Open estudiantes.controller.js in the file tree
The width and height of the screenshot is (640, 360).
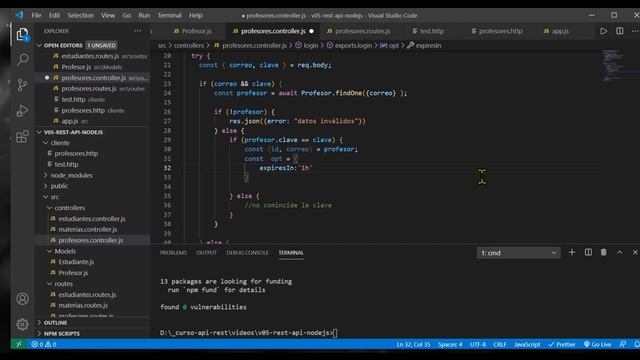92,219
